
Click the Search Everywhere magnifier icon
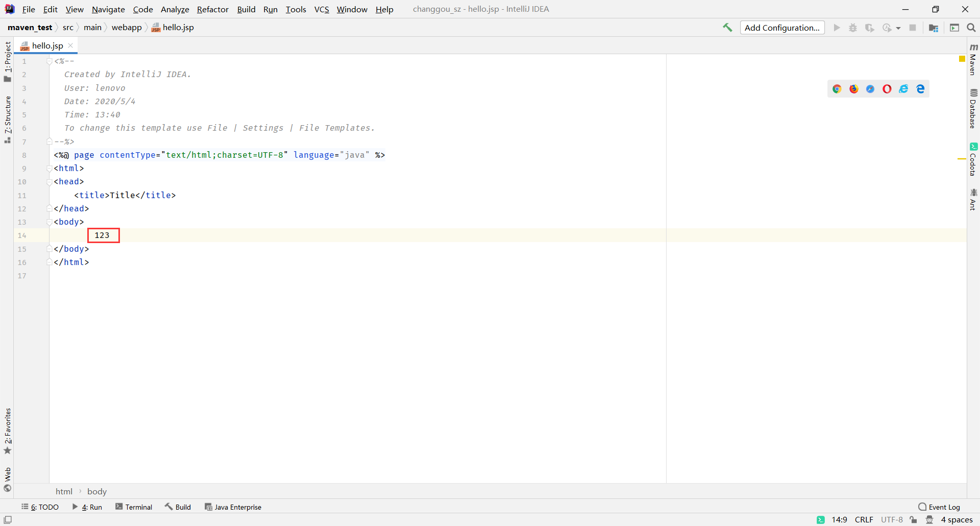pyautogui.click(x=971, y=28)
